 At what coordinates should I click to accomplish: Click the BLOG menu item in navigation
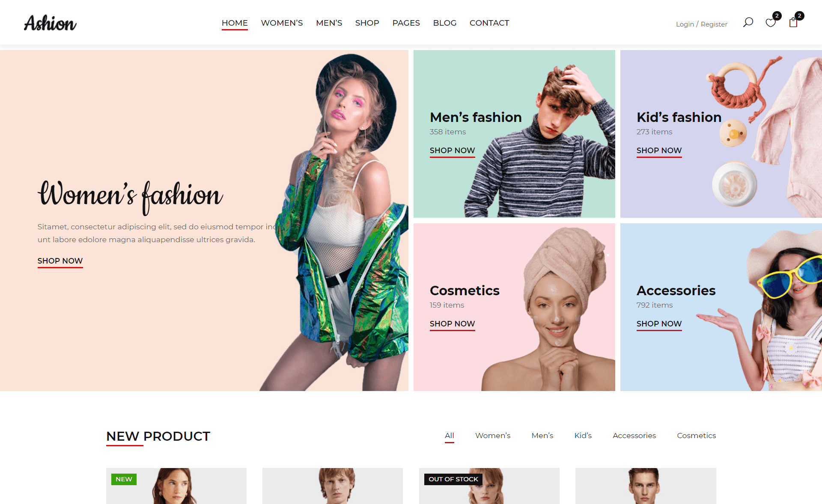(x=444, y=23)
